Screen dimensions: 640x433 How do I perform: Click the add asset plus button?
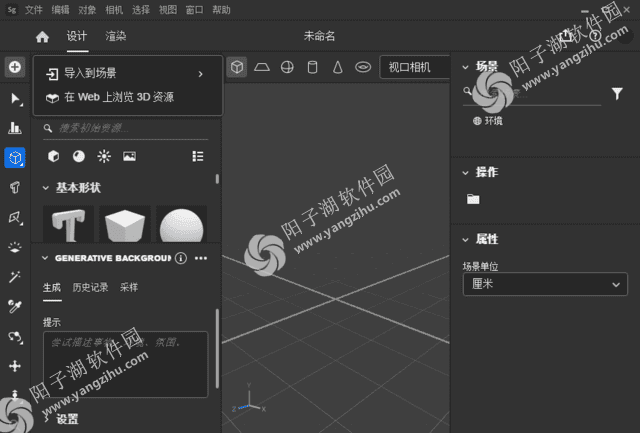pos(15,67)
